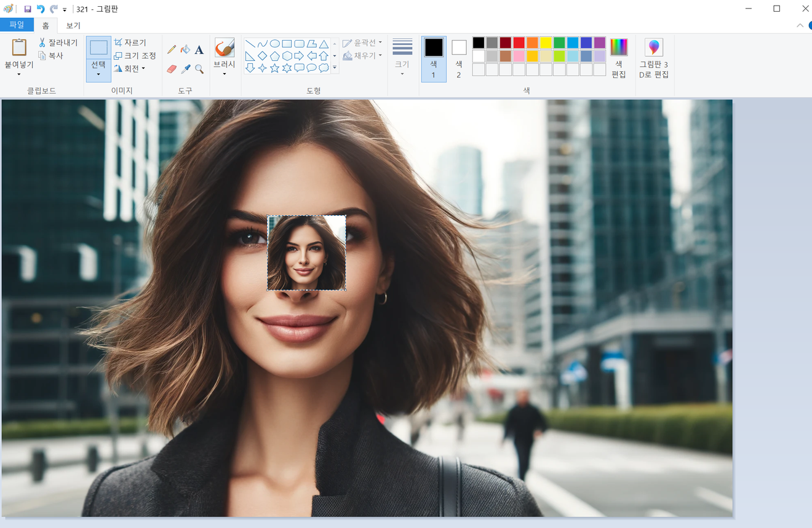Select the Diamond shape
Image resolution: width=812 pixels, height=528 pixels.
(263, 56)
